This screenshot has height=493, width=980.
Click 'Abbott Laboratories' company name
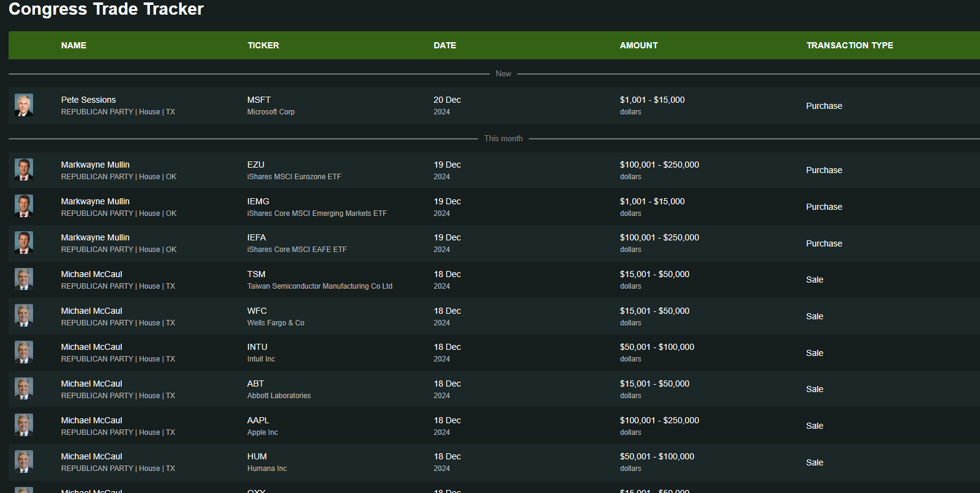[279, 396]
